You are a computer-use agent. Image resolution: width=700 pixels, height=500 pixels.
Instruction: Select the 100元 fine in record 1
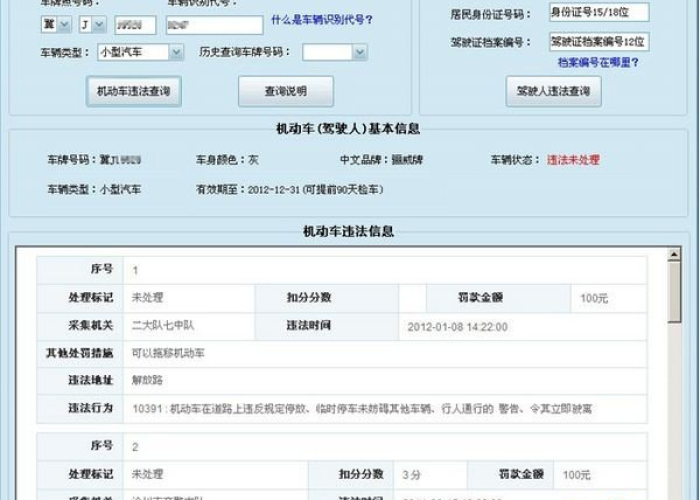(594, 298)
